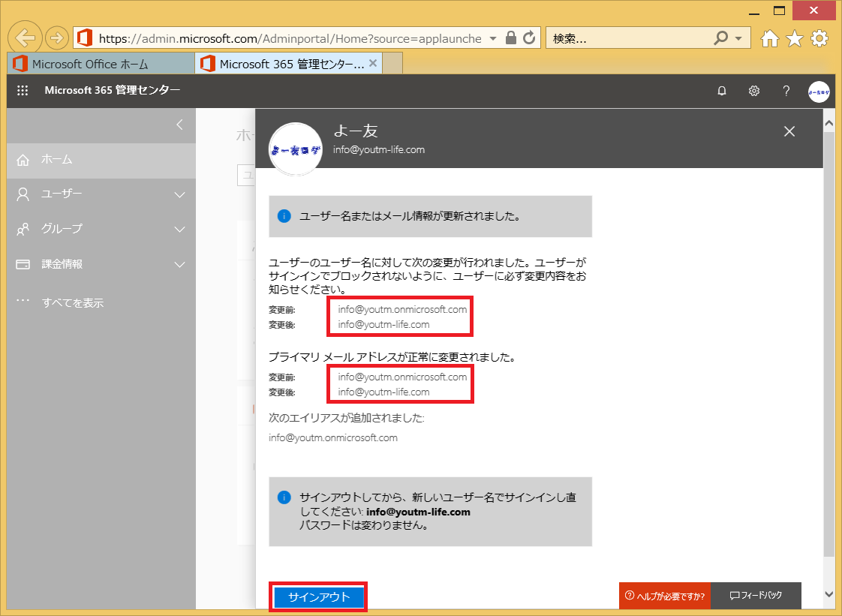Expand the ユーザー menu chevron
This screenshot has height=616, width=842.
180,195
